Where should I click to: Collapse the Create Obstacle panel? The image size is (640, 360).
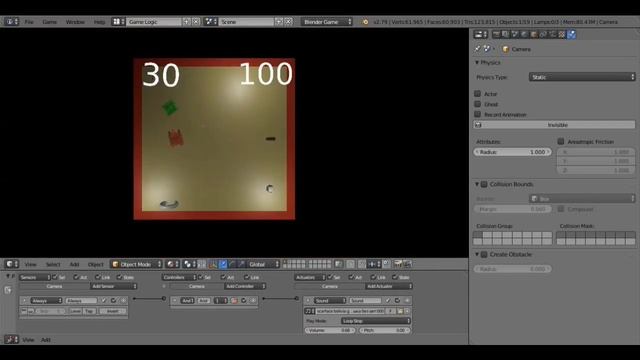coord(477,254)
